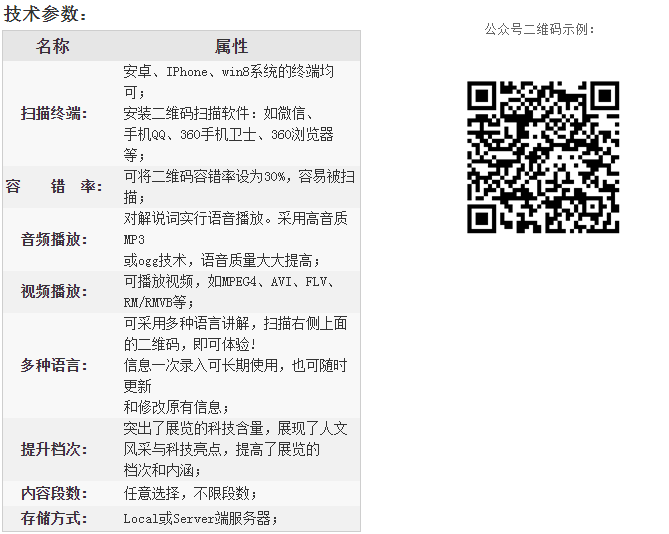Click text 任意选择，不限段数
The height and width of the screenshot is (534, 669).
186,493
